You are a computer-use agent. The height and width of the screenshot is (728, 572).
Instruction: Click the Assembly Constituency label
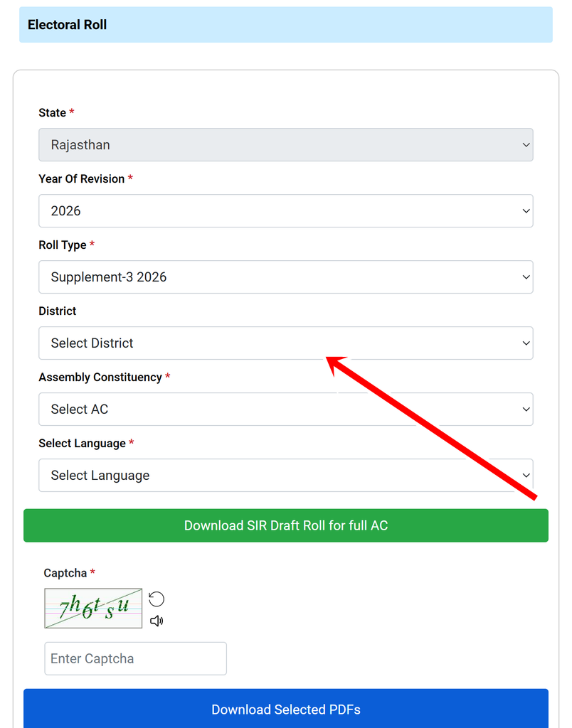pyautogui.click(x=100, y=377)
